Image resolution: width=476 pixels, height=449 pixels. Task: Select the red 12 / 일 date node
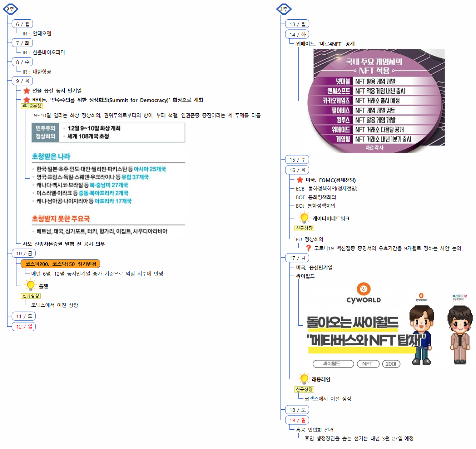[24, 326]
